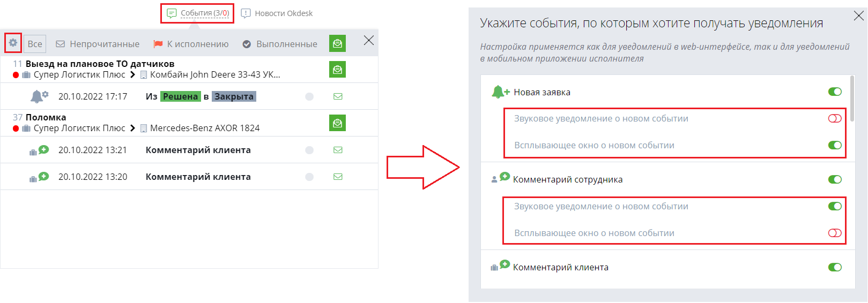Filter by Выполненные events
Viewport: 868px width, 303px height.
coord(279,44)
